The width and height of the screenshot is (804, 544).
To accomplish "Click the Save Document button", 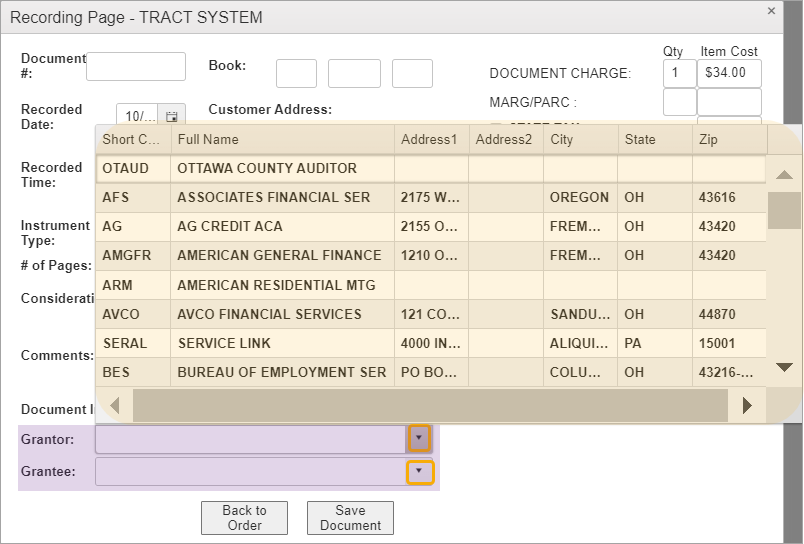I will click(350, 517).
